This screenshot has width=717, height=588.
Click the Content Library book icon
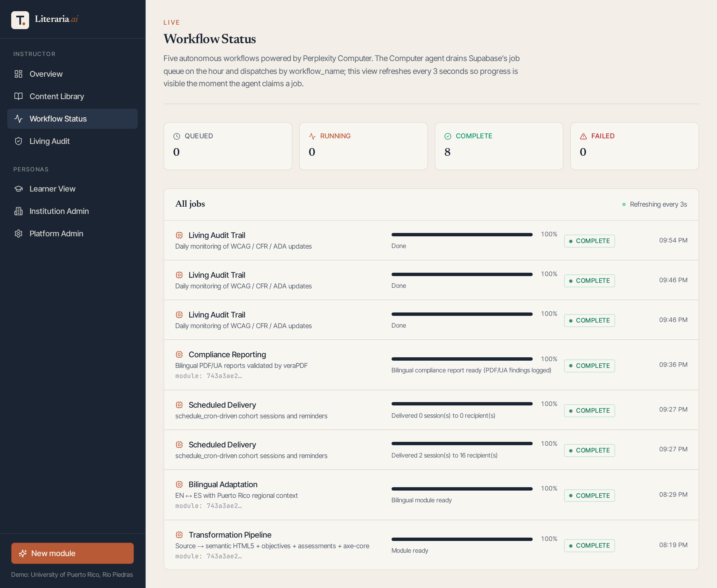pyautogui.click(x=19, y=96)
